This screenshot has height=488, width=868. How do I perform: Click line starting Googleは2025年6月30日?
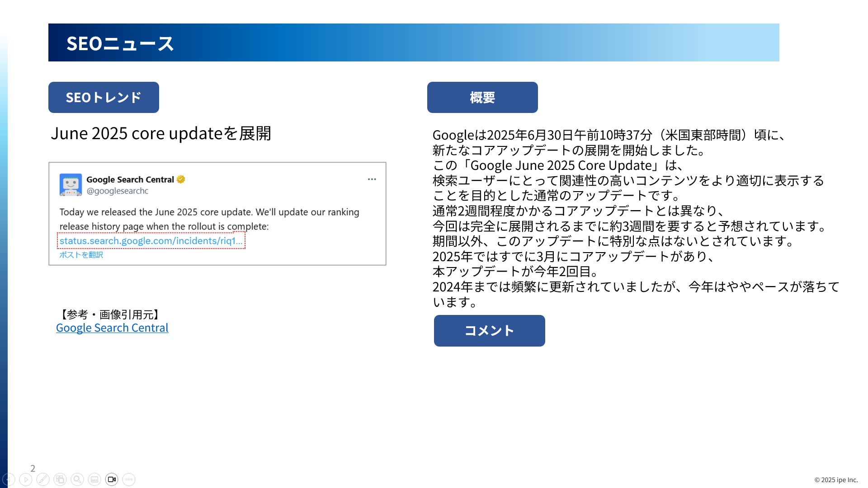(610, 135)
